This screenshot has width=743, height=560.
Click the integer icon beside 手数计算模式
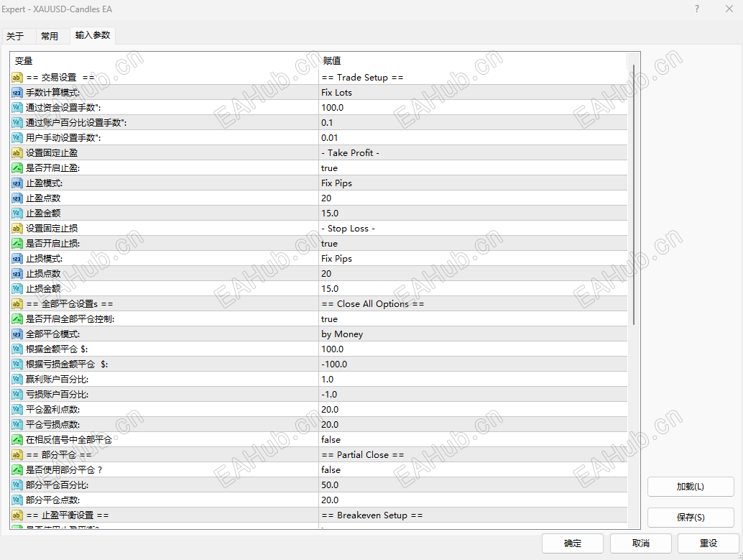17,93
